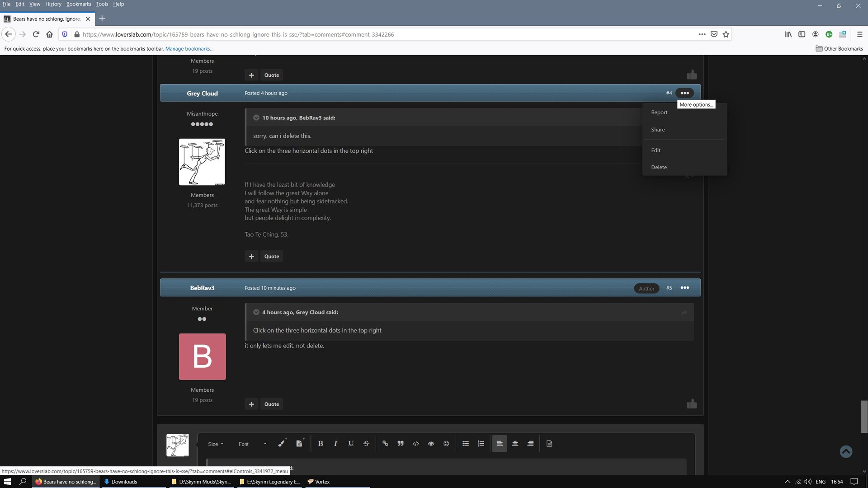Insert a bulleted list
Screen dimensions: 868x488
coord(466,444)
